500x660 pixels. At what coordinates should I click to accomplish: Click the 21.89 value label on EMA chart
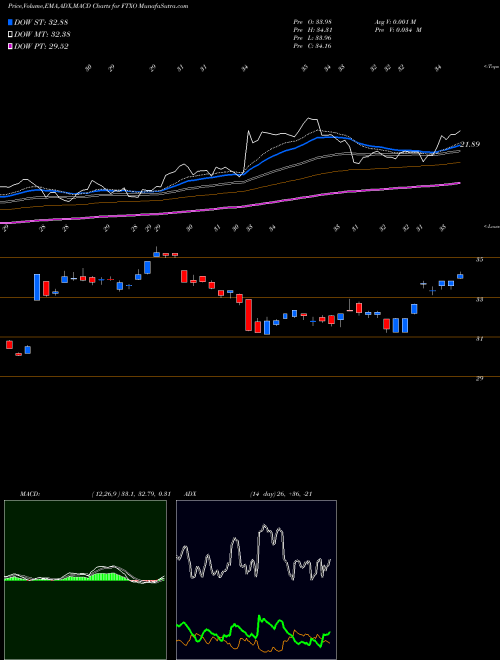[x=470, y=144]
